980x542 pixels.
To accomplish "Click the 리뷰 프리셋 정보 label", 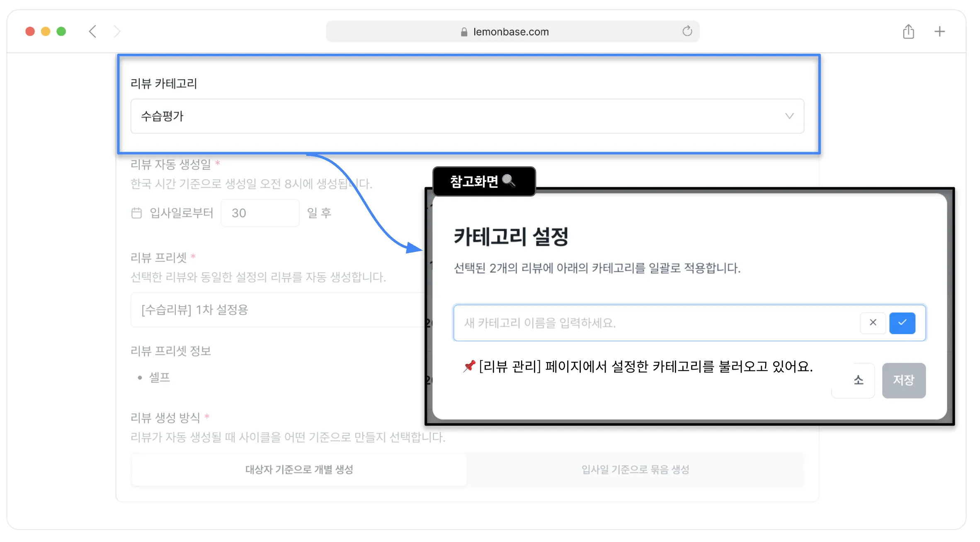I will 170,351.
